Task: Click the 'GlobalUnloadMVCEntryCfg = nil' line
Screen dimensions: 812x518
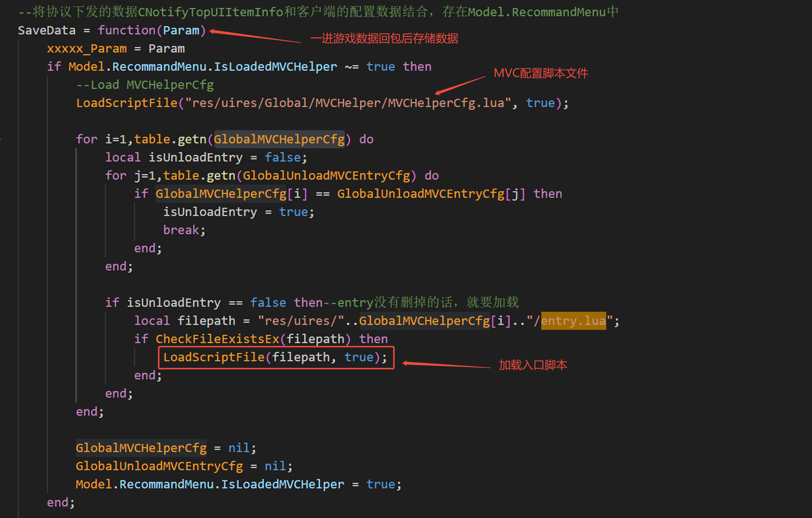Action: pos(183,466)
